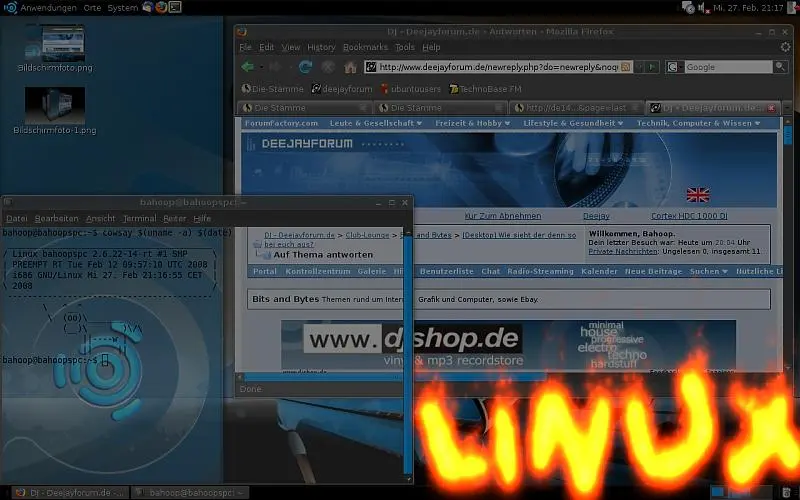Launch Firefox from the top panel
Viewport: 800px width, 500px height.
point(161,7)
